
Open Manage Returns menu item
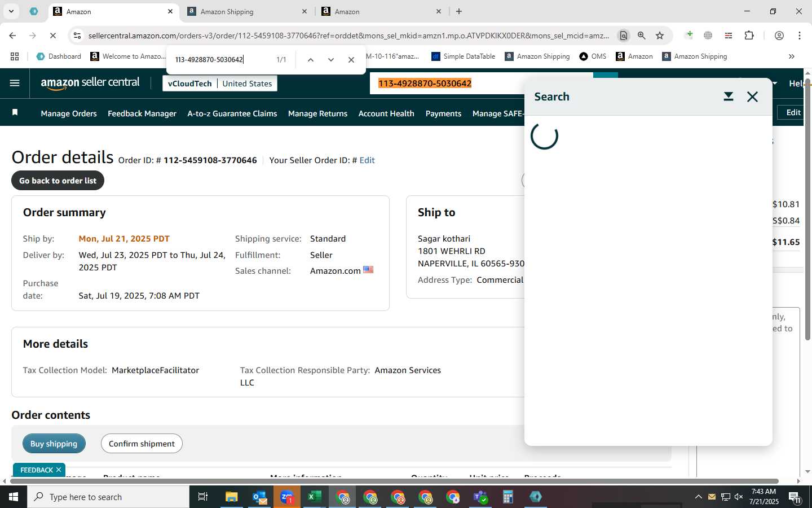[x=317, y=113]
